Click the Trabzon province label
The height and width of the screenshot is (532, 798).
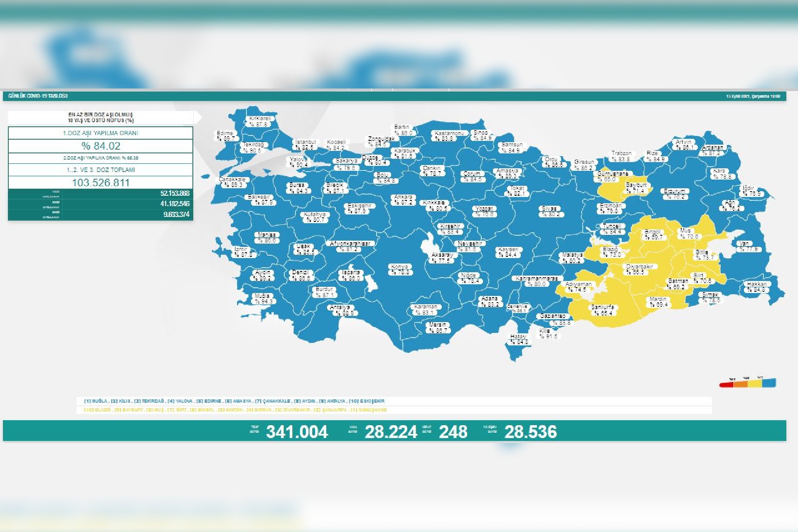tap(621, 156)
